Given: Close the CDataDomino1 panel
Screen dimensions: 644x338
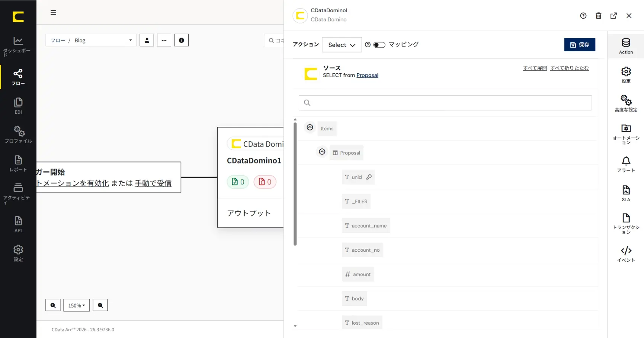Looking at the screenshot, I should 629,16.
